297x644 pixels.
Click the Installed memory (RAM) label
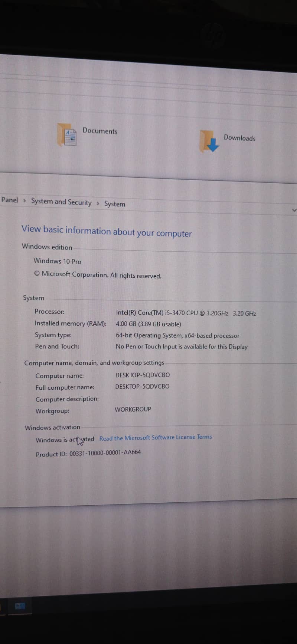point(71,323)
